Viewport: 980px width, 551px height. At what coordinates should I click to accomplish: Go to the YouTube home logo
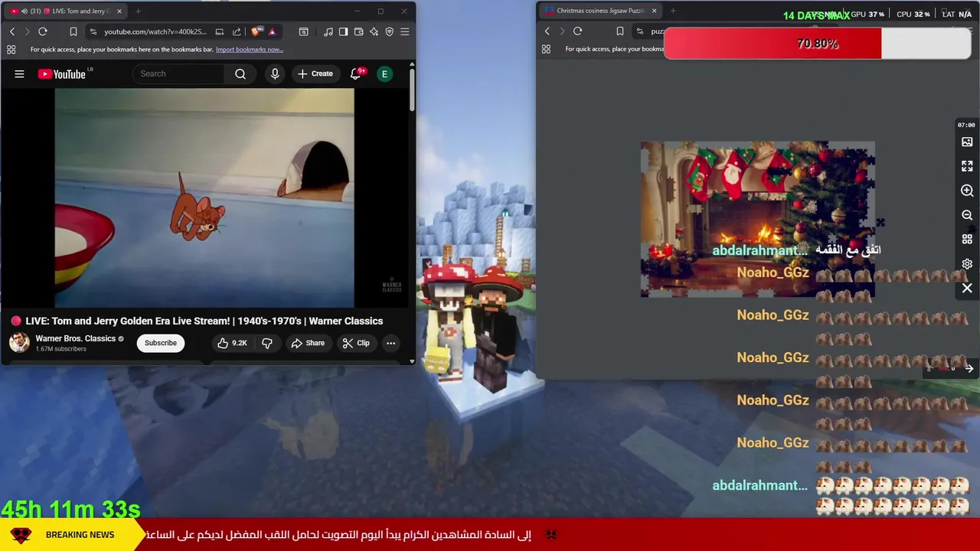pos(61,74)
